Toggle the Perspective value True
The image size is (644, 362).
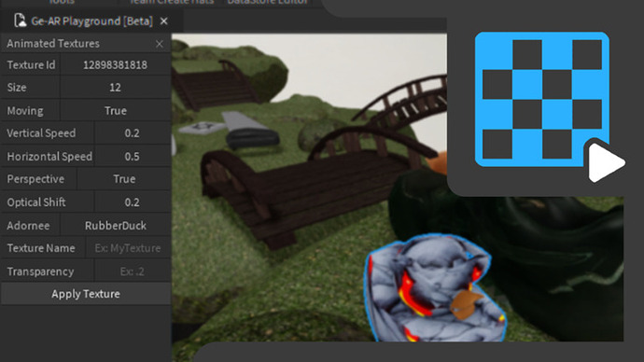click(x=124, y=179)
